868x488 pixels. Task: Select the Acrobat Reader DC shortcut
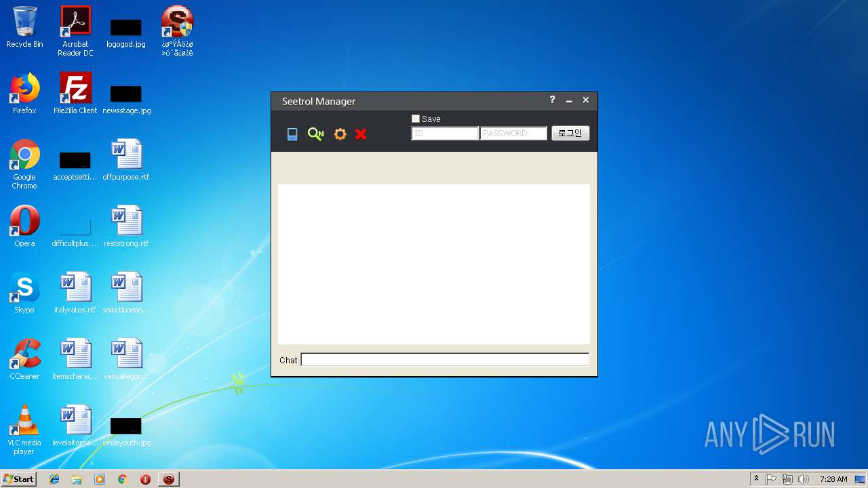point(75,31)
